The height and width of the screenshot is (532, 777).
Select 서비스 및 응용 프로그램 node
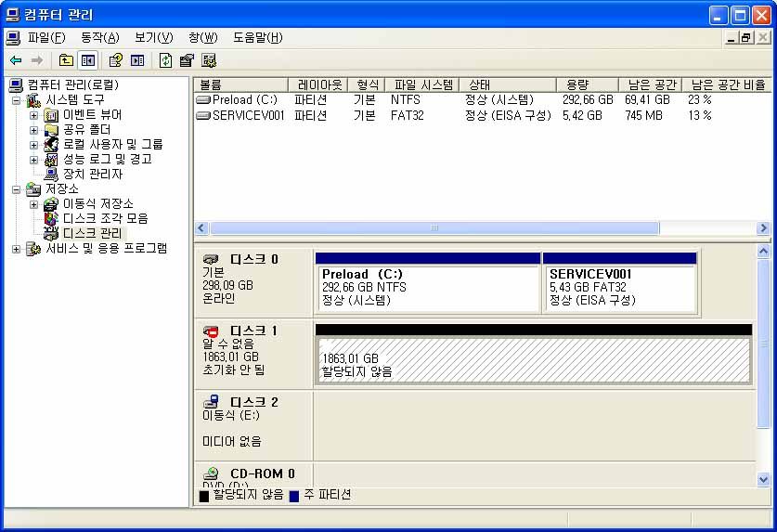point(107,248)
